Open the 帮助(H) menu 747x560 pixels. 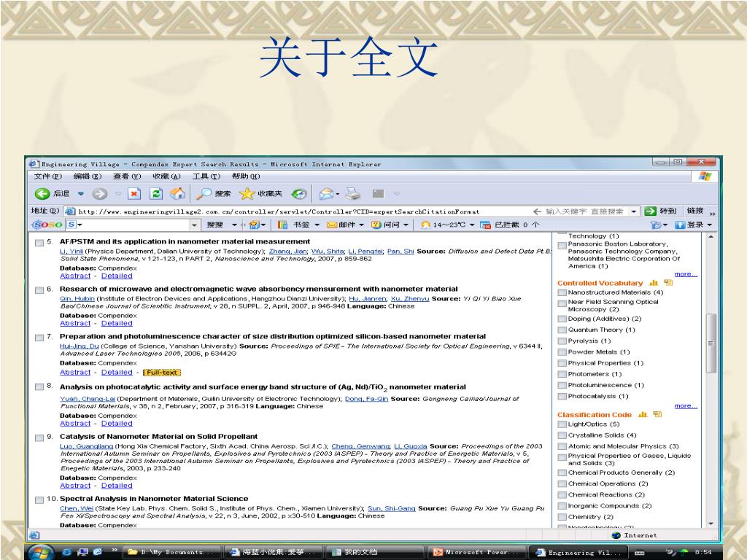(246, 176)
